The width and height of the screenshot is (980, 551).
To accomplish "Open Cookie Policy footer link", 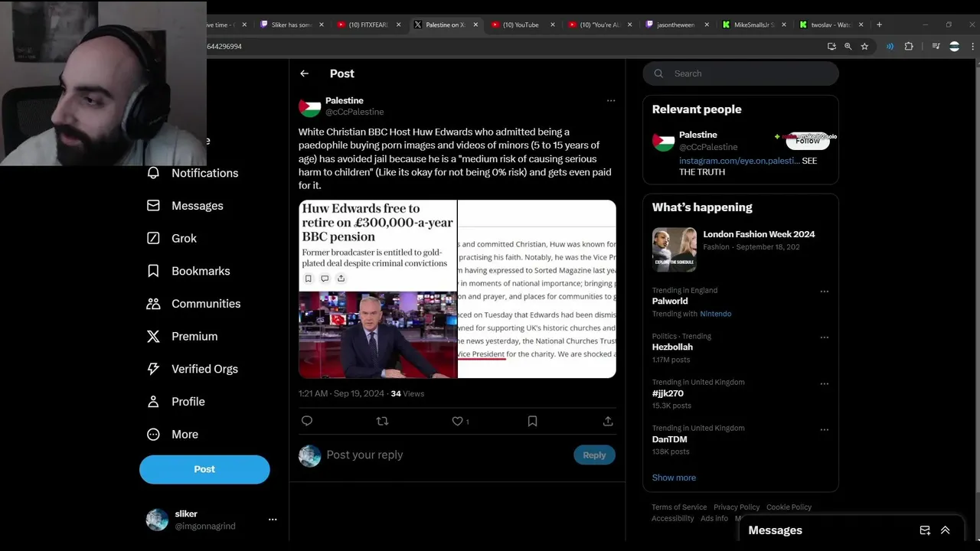I will [x=789, y=507].
